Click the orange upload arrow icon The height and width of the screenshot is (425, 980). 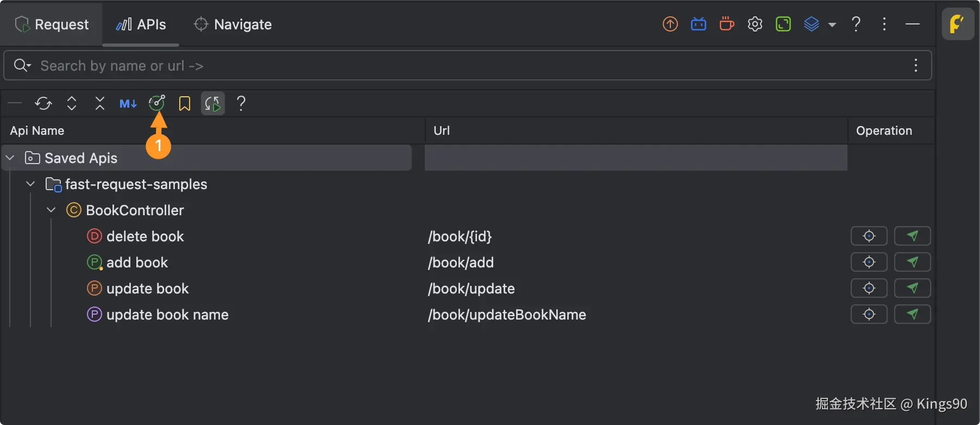670,24
